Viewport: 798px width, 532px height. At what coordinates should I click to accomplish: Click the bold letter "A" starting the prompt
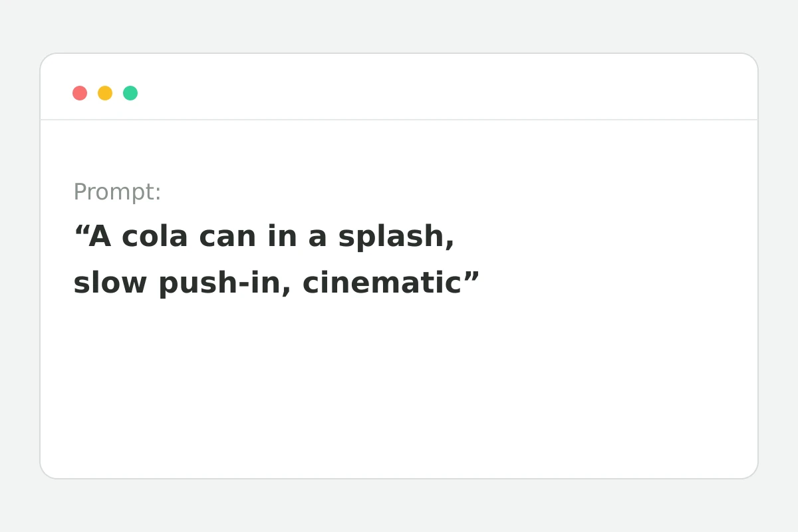click(100, 237)
